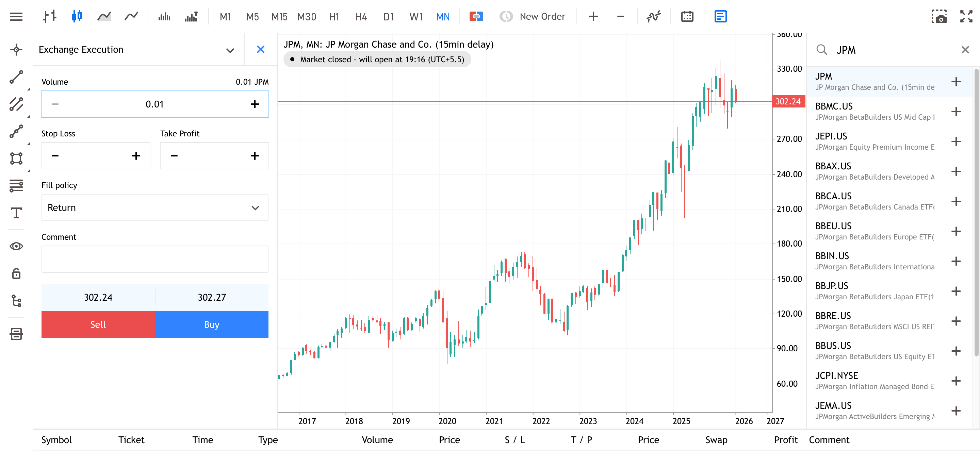Viewport: 980px width, 451px height.
Task: Zoom out chart with minus icon
Action: point(620,16)
